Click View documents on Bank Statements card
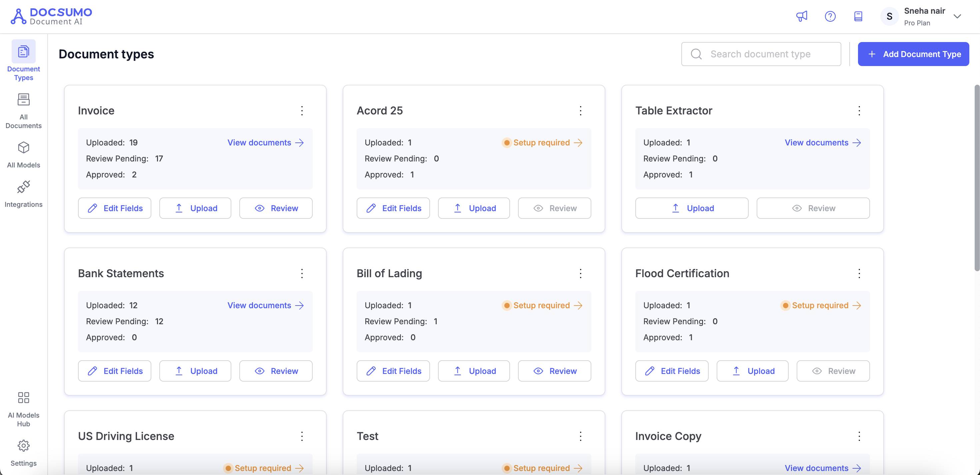The height and width of the screenshot is (475, 980). (x=266, y=305)
